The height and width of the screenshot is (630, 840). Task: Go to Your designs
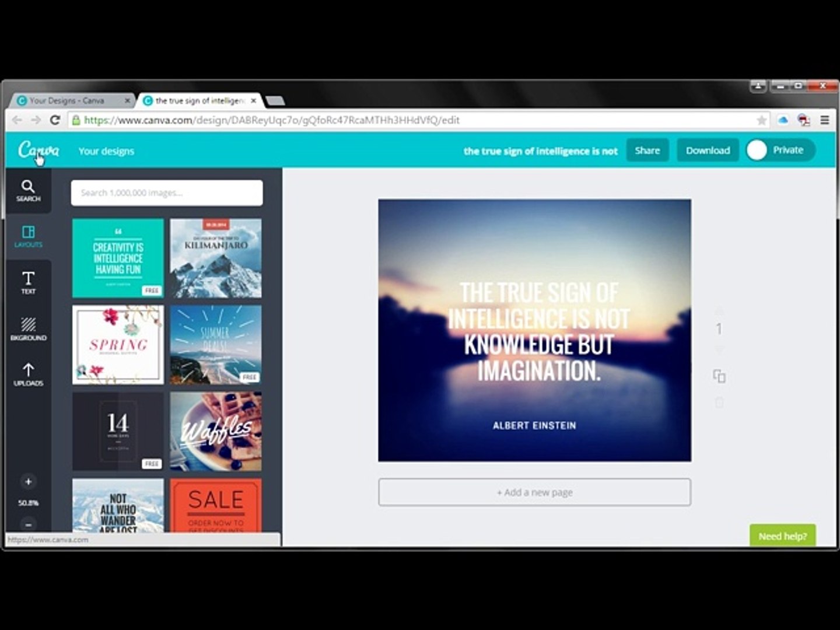(106, 151)
